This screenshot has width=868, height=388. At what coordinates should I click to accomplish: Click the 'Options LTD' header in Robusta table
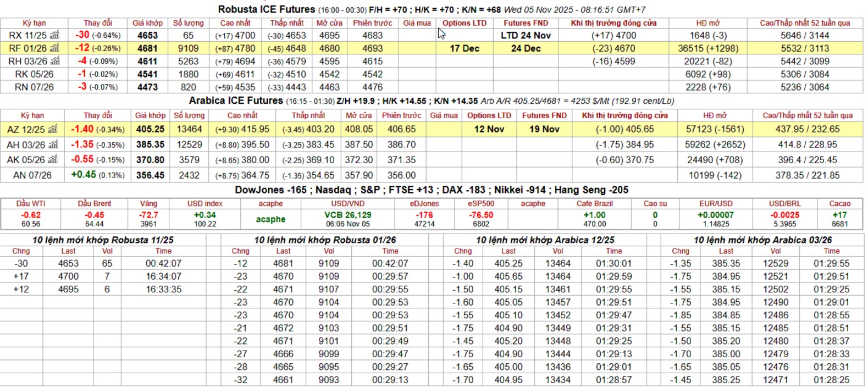(x=464, y=23)
